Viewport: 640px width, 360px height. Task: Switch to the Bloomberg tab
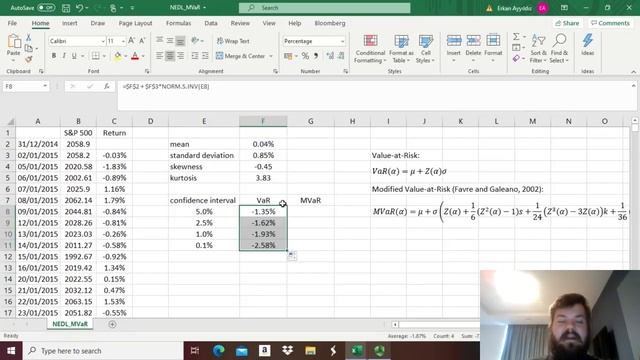[x=330, y=23]
